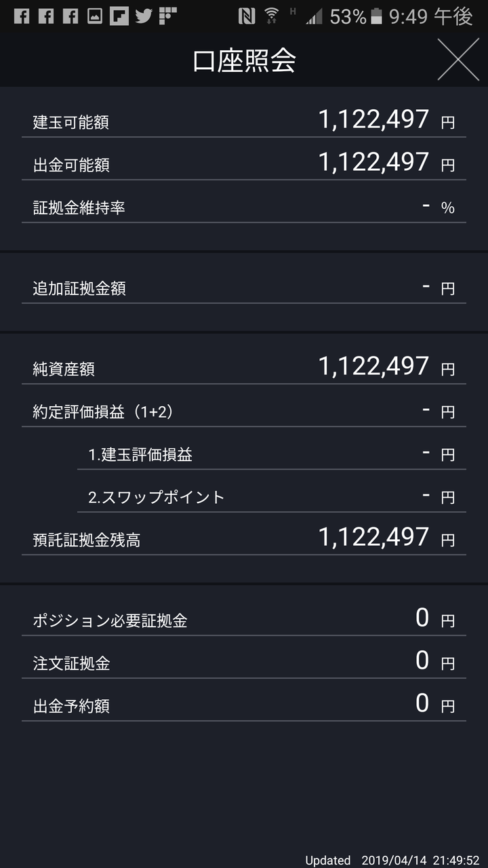Tap the ポジション必要証拠金 row

pos(244,618)
